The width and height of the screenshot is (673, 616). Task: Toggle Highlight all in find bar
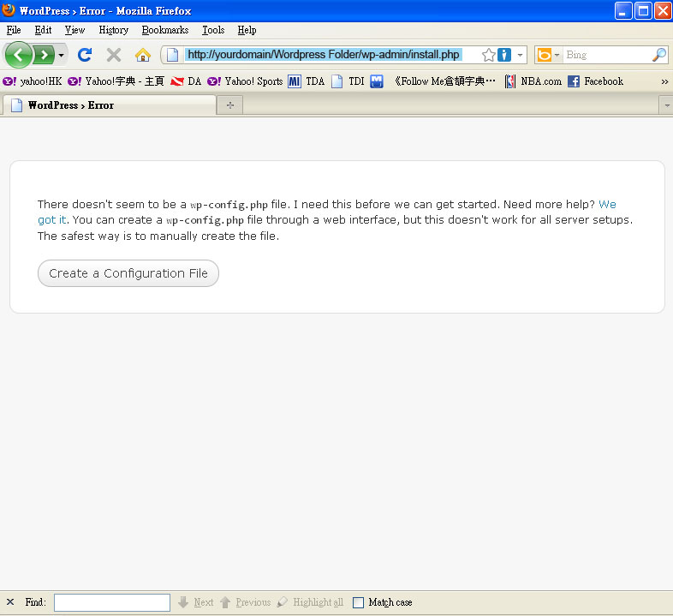pos(310,602)
